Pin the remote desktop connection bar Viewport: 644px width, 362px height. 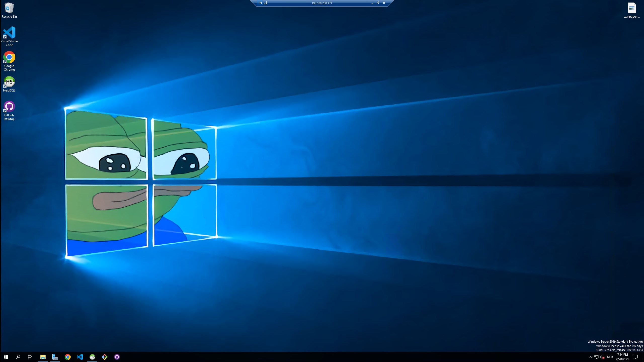[x=260, y=3]
